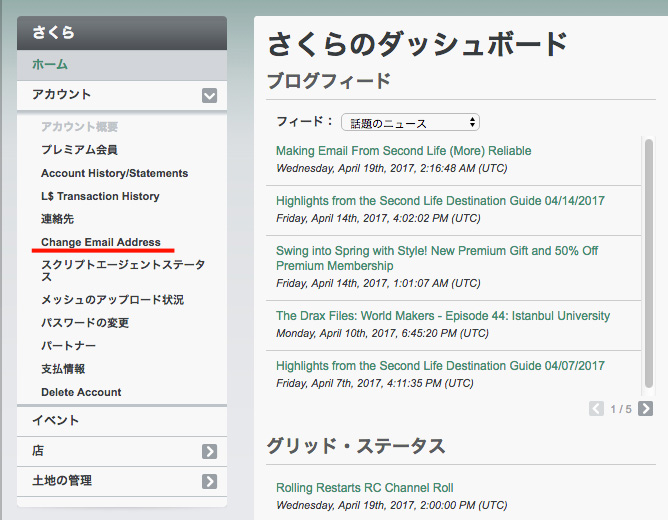
Task: Go to previous blog feed page
Action: (x=596, y=409)
